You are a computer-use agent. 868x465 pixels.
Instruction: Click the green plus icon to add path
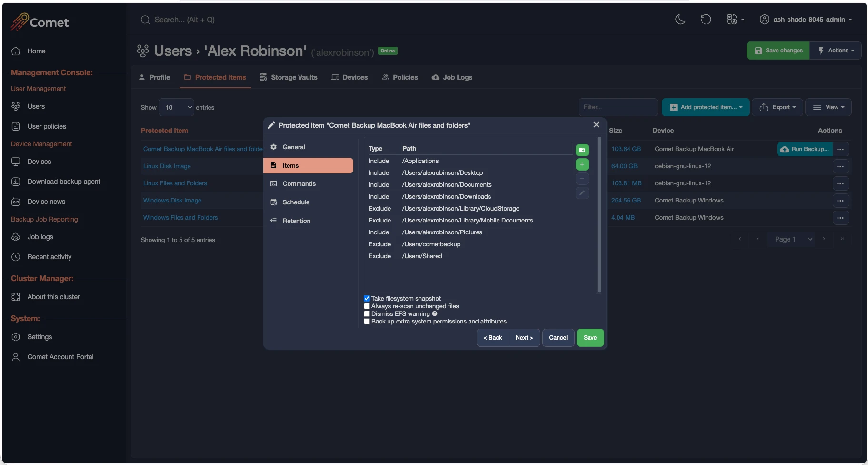tap(582, 164)
